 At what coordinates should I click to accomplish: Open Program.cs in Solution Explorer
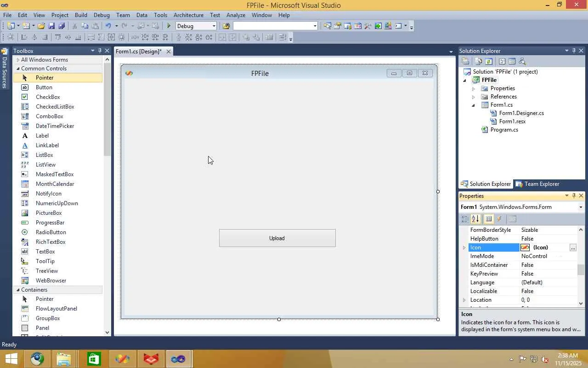coord(504,130)
